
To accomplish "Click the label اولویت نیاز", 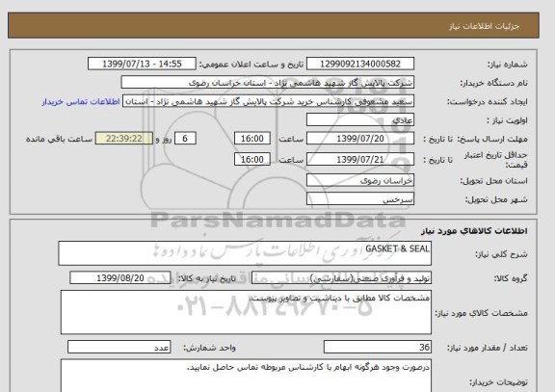I will pos(507,120).
